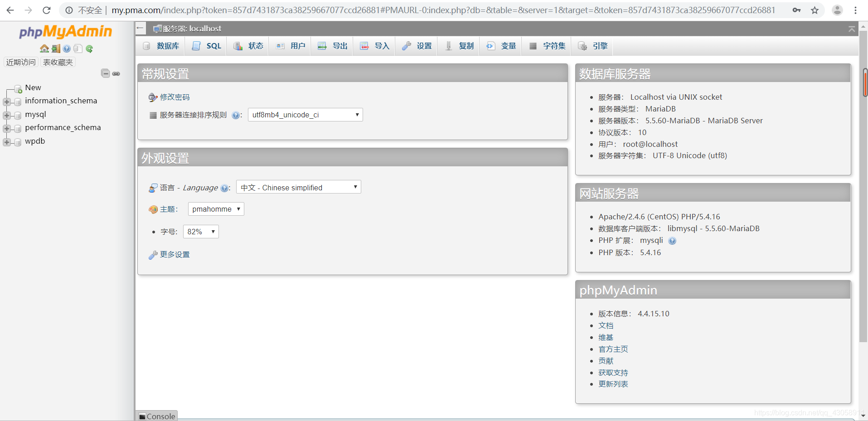Image resolution: width=868 pixels, height=421 pixels.
Task: Click help icon beside Language label
Action: [x=224, y=188]
